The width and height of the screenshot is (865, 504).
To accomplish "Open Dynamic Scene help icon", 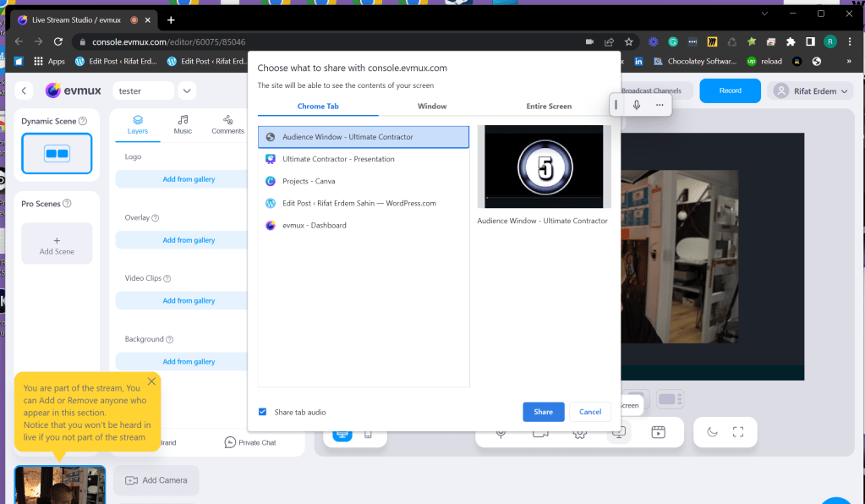I will (x=83, y=121).
